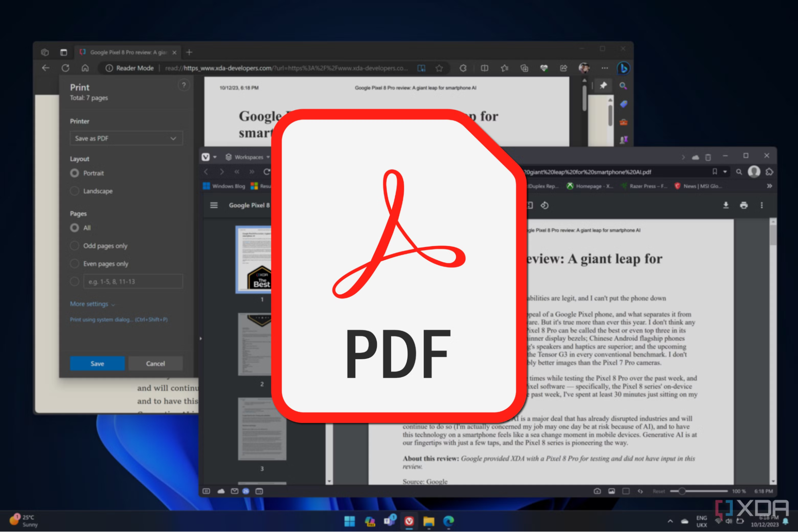Open Bing chat sidebar icon

pos(623,68)
